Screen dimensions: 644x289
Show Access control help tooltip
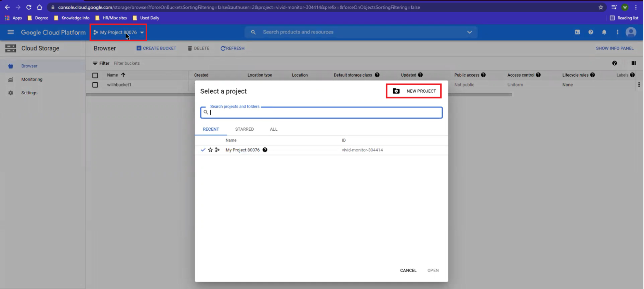538,75
